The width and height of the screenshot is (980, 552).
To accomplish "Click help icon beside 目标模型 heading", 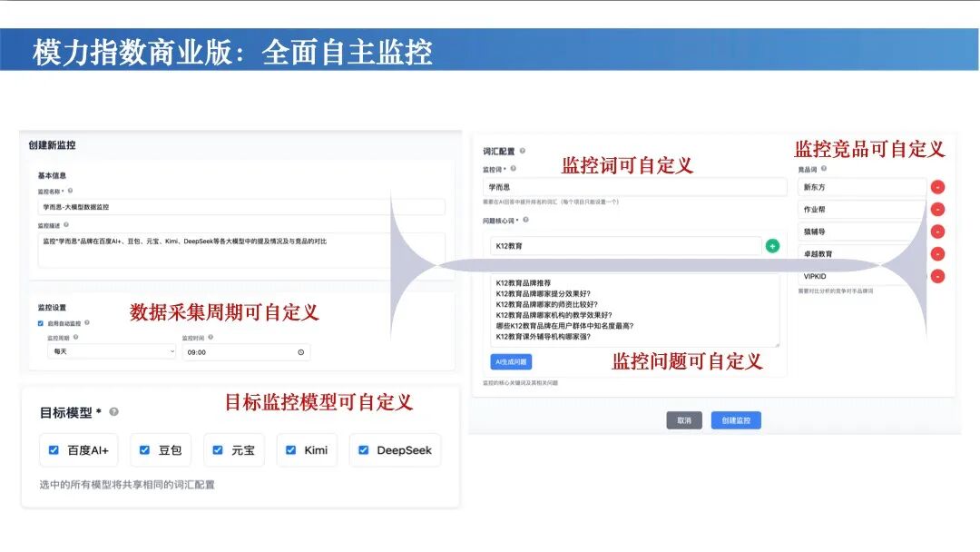I will [113, 411].
